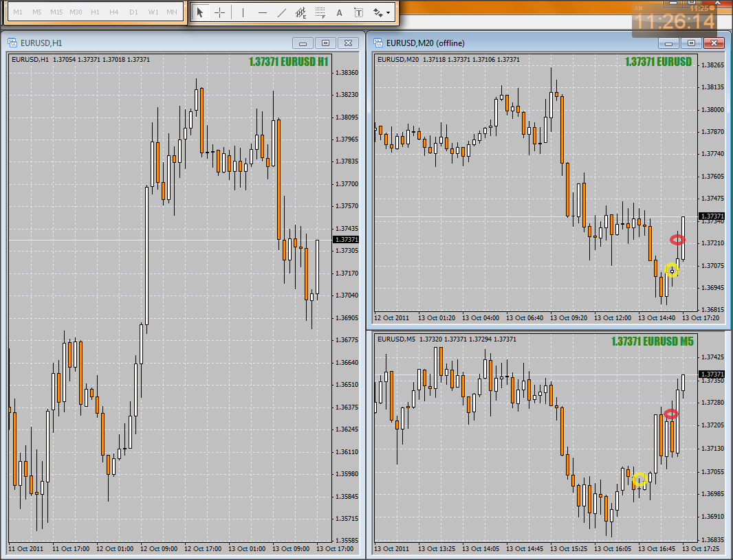Click the red ellipse on M20 chart
Screen dimensions: 733x560
pos(677,240)
